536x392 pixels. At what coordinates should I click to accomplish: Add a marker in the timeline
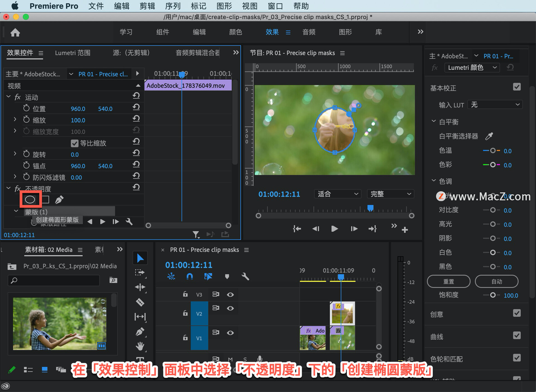click(227, 276)
